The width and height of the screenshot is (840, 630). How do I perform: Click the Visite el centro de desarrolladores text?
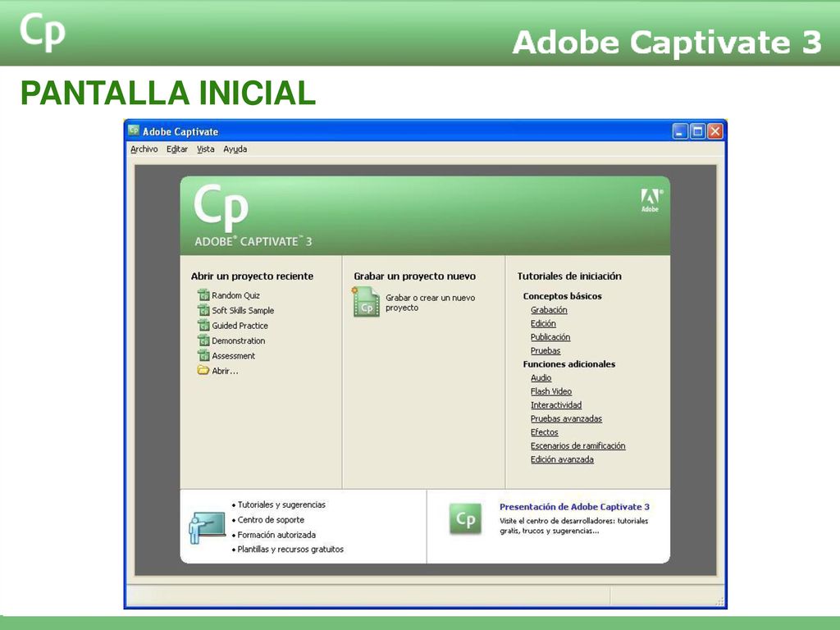(x=573, y=526)
